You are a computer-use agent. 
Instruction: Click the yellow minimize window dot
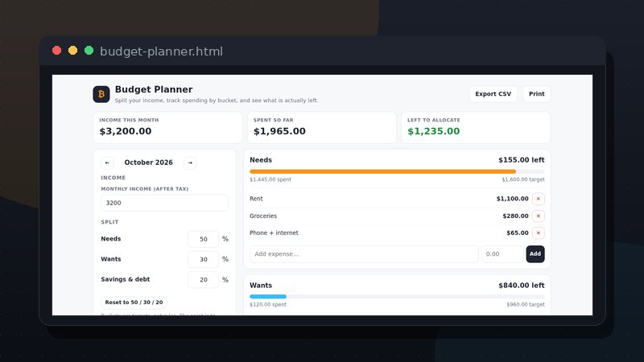tap(72, 51)
